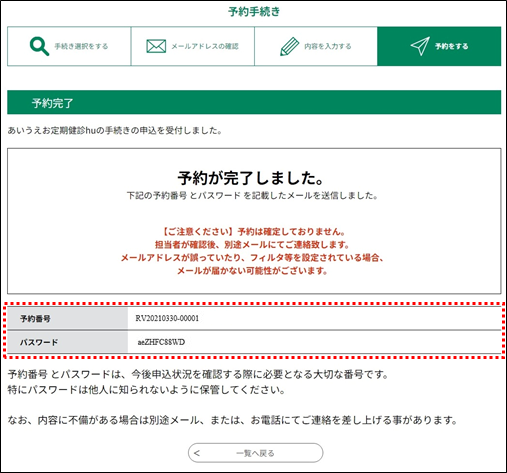Screen dimensions: 507x473
Task: Click the application received message line
Action: click(115, 130)
